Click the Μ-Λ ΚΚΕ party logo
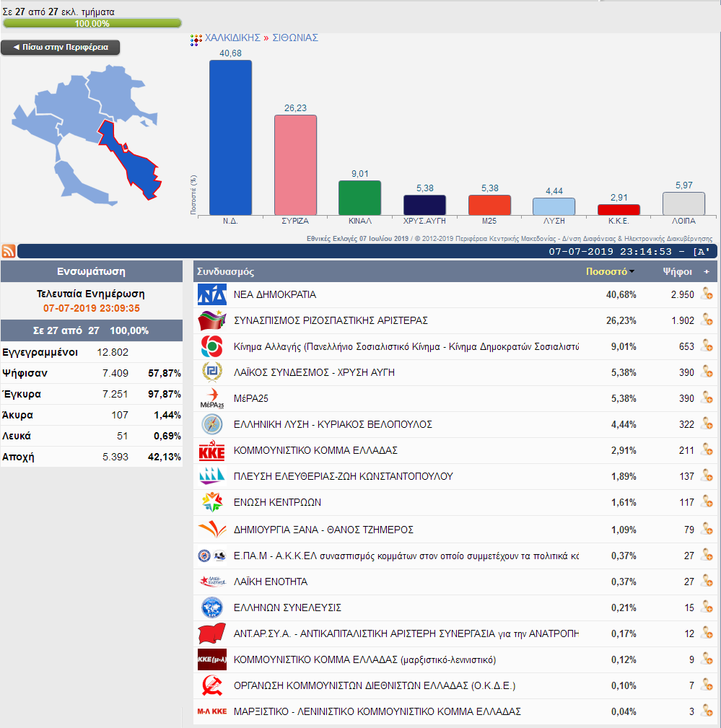The height and width of the screenshot is (728, 721). [x=212, y=711]
